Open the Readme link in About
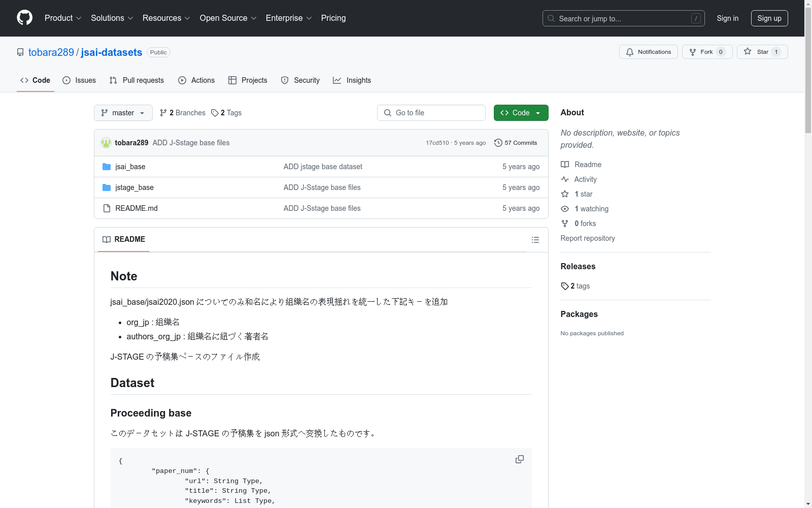Screen dimensions: 812x508 (x=581, y=165)
